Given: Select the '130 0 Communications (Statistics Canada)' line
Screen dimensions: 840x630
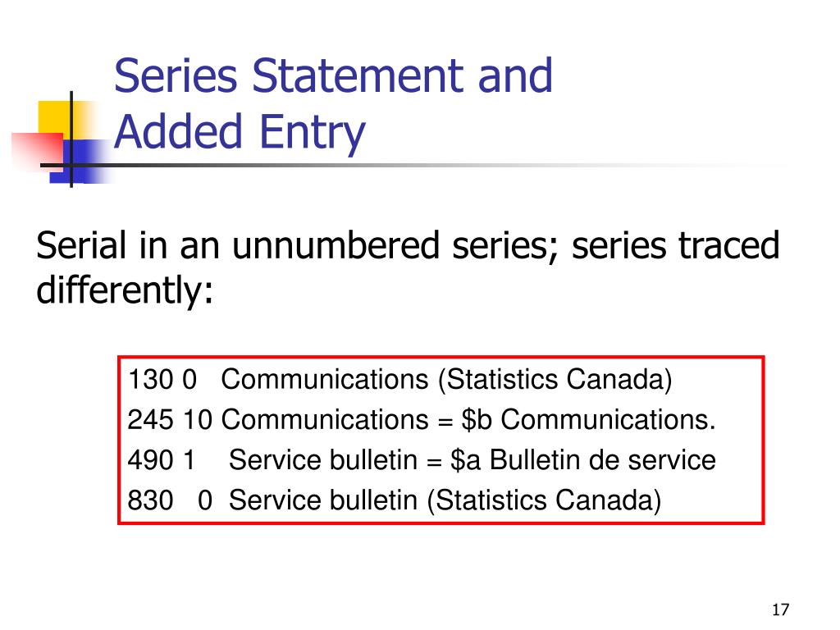Looking at the screenshot, I should (399, 380).
